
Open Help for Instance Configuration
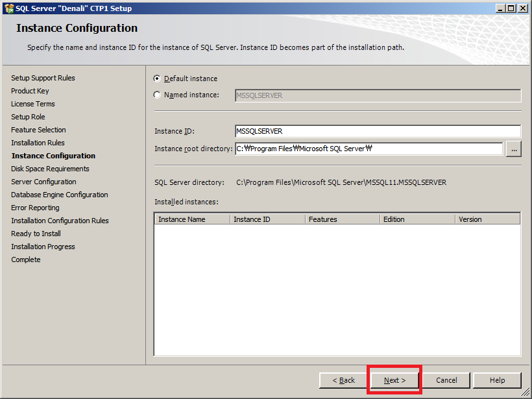[x=497, y=380]
